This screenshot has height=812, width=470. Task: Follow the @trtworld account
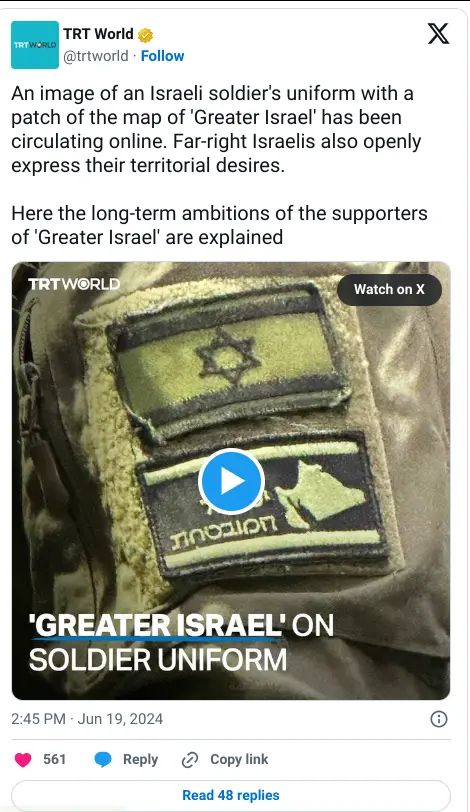162,56
